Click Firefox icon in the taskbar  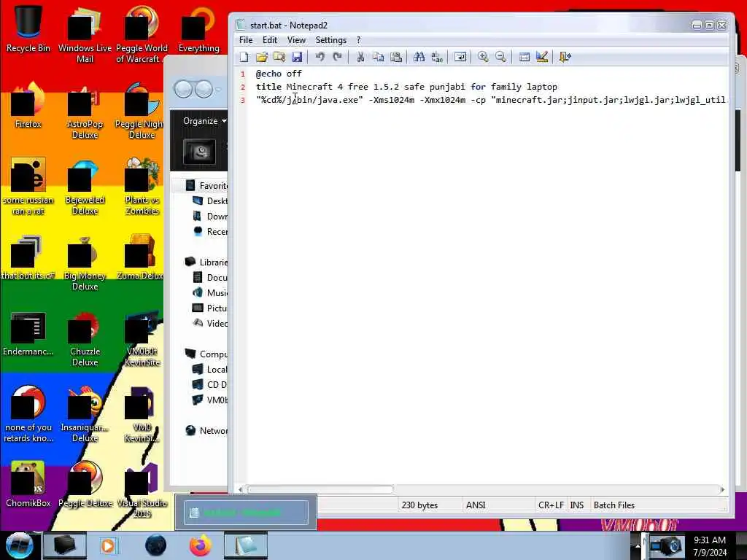(x=201, y=545)
